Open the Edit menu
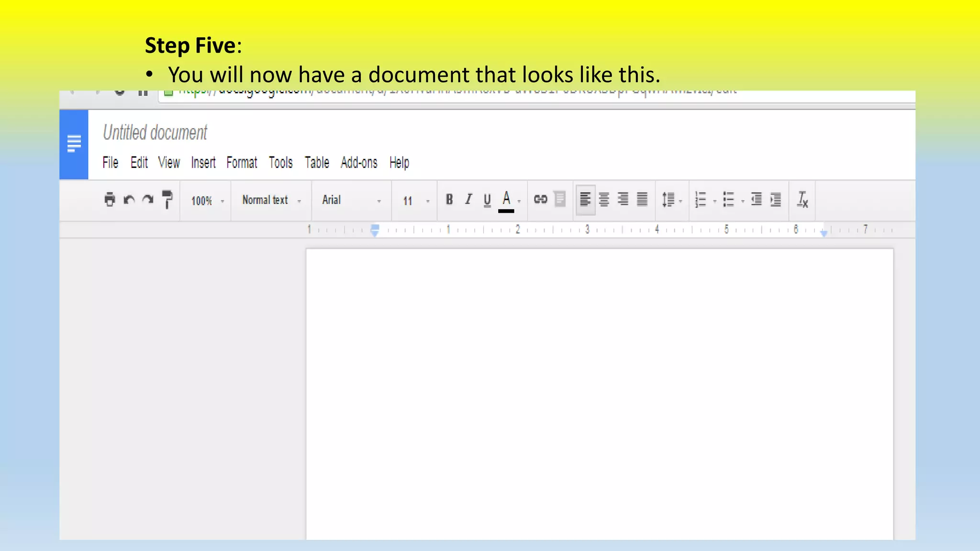Image resolution: width=980 pixels, height=551 pixels. [139, 163]
